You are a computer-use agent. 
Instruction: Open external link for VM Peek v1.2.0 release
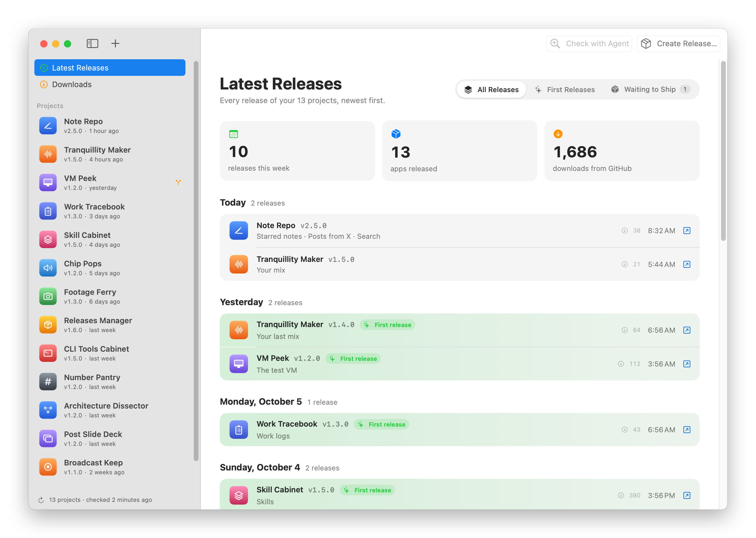tap(687, 364)
